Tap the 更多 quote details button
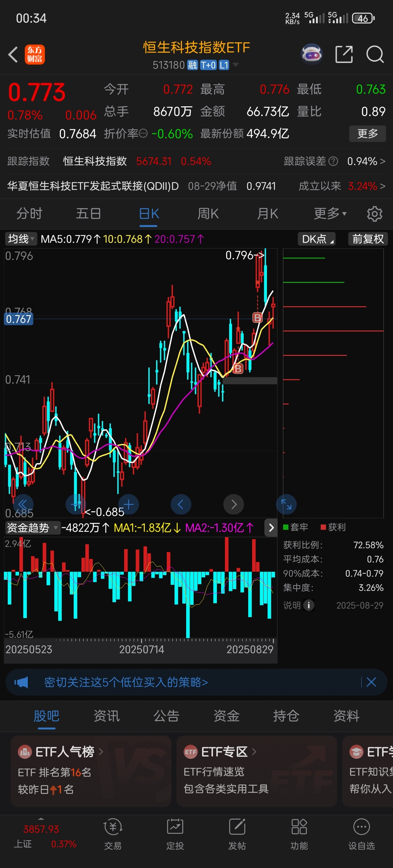393x868 pixels. [x=367, y=134]
